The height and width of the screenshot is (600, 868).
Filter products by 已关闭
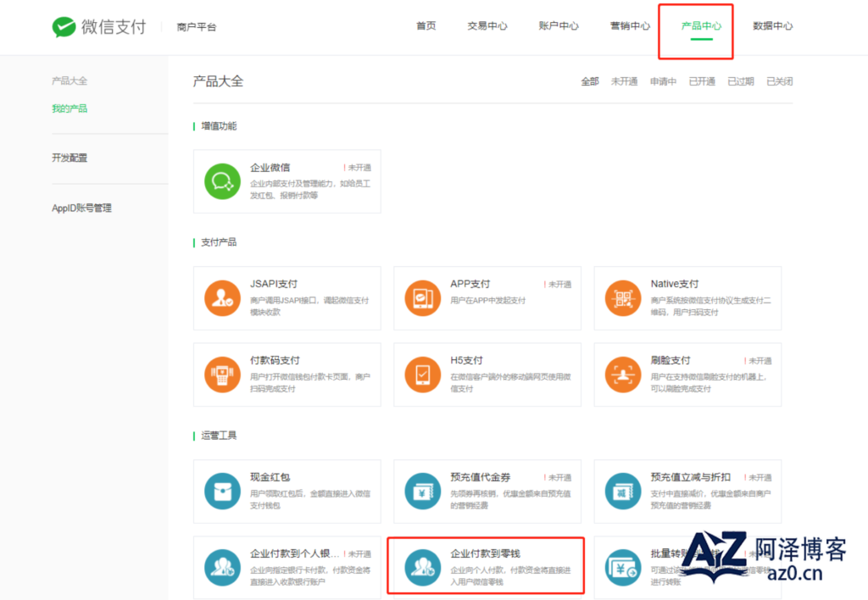(x=779, y=81)
